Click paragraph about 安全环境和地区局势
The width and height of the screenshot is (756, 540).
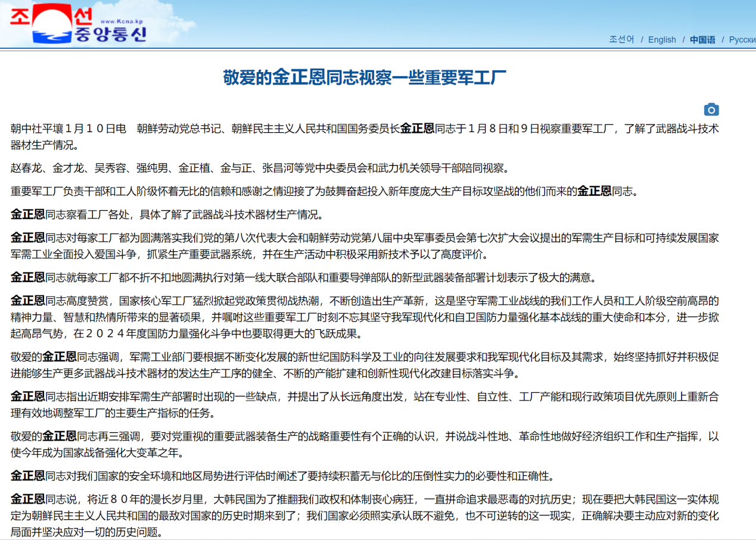283,475
